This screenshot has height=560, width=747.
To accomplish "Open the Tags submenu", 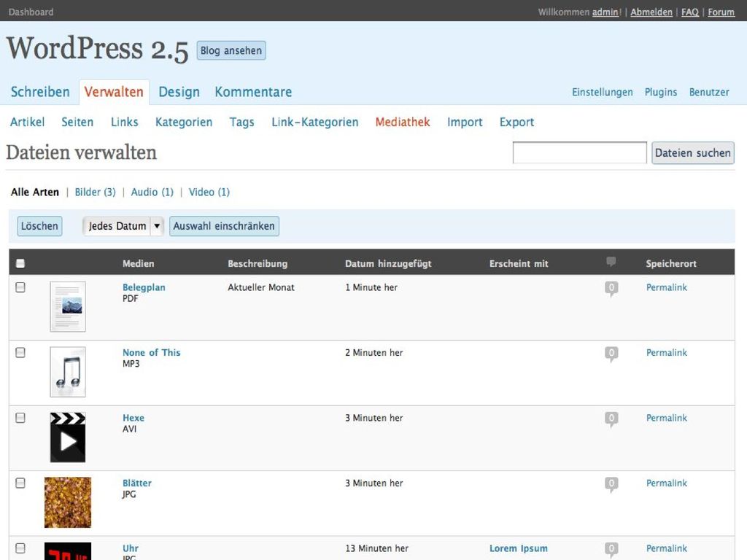I will (x=241, y=122).
